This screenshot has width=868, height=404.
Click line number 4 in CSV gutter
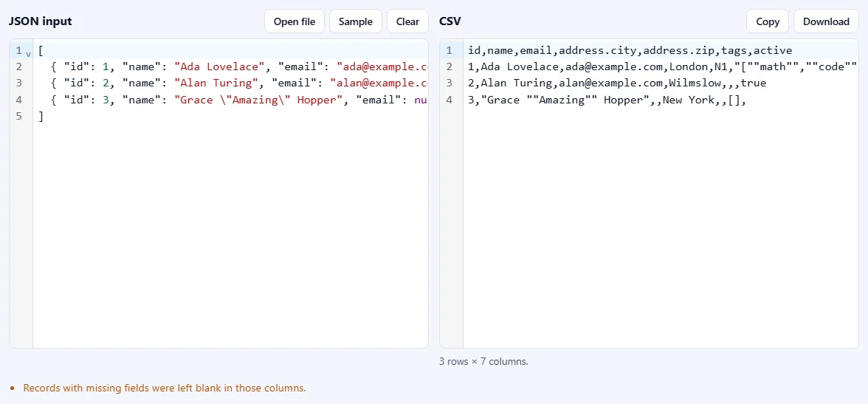click(449, 100)
